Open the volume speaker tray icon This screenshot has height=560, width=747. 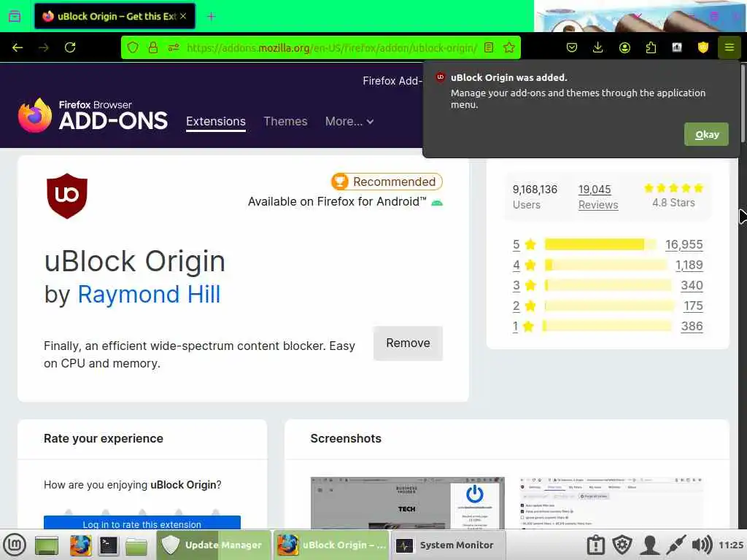[x=702, y=545]
